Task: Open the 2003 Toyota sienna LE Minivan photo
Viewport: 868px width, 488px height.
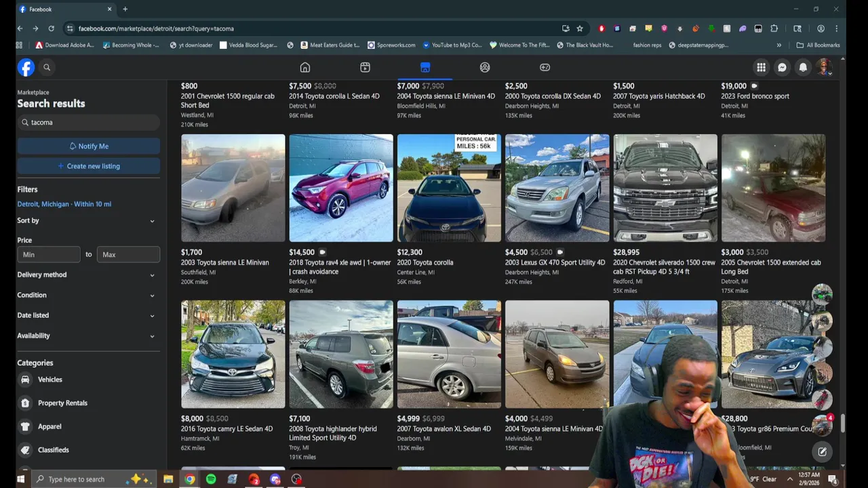Action: [233, 188]
